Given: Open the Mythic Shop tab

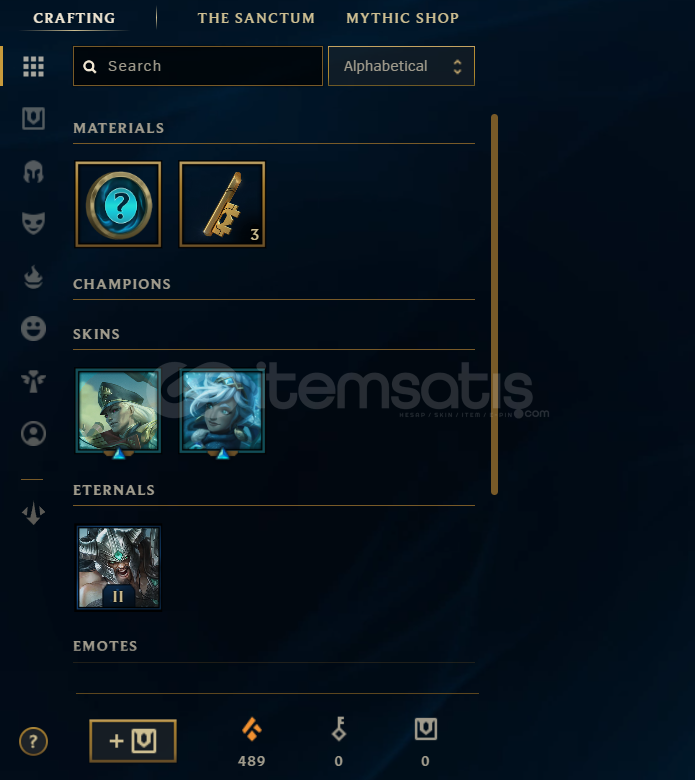Looking at the screenshot, I should pyautogui.click(x=402, y=18).
